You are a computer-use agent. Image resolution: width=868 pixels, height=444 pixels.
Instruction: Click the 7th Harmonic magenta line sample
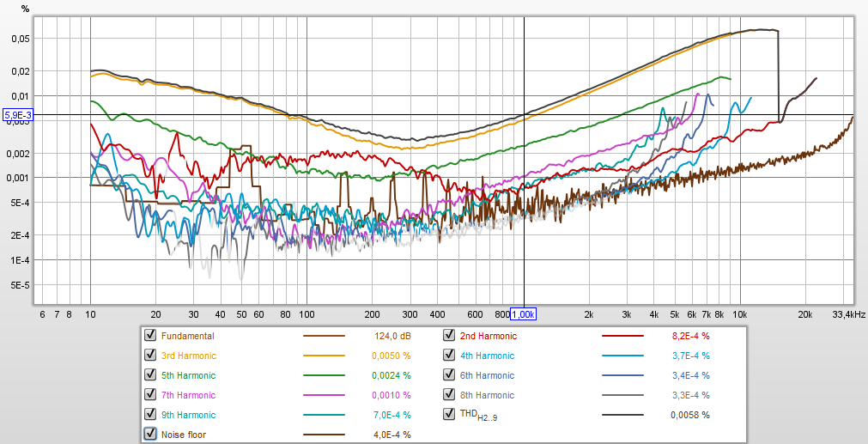click(324, 395)
